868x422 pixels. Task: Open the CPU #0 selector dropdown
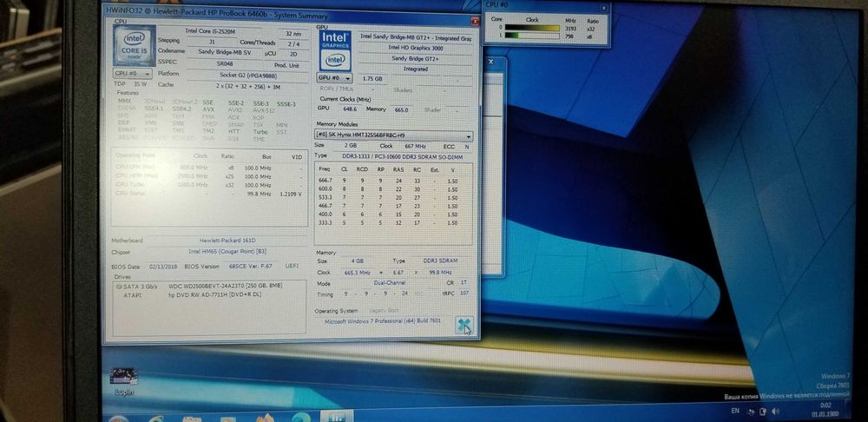tap(132, 73)
